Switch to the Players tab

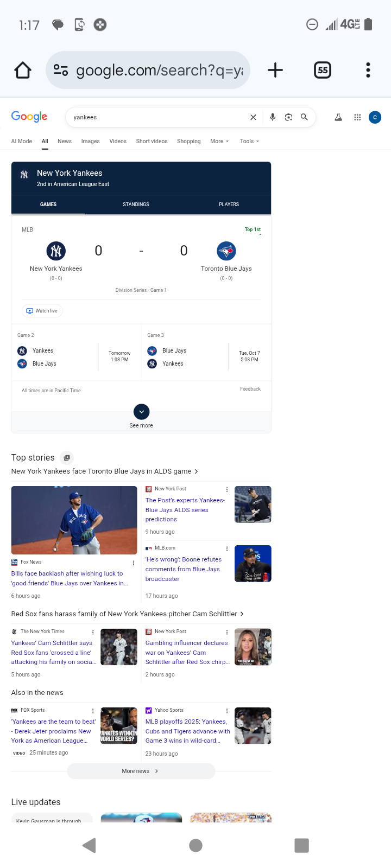(x=229, y=205)
